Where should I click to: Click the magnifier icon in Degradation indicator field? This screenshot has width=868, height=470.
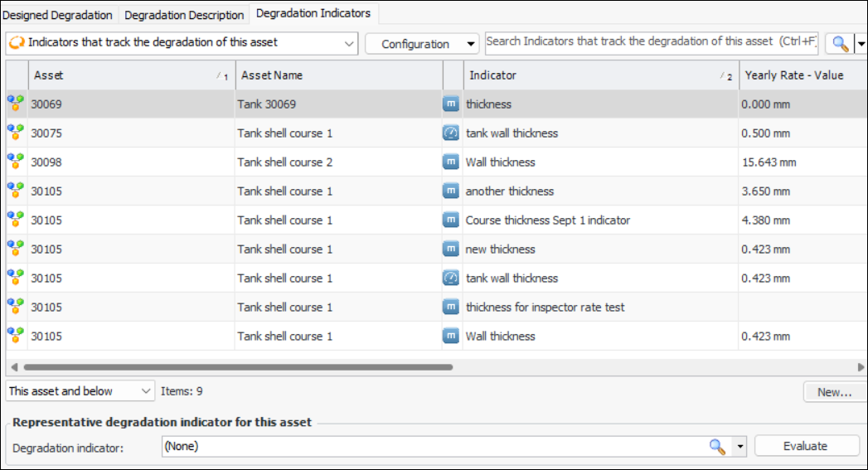tap(717, 447)
